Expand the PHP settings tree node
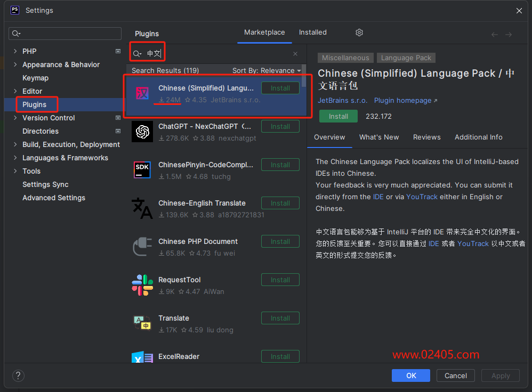This screenshot has height=392, width=532. tap(15, 51)
